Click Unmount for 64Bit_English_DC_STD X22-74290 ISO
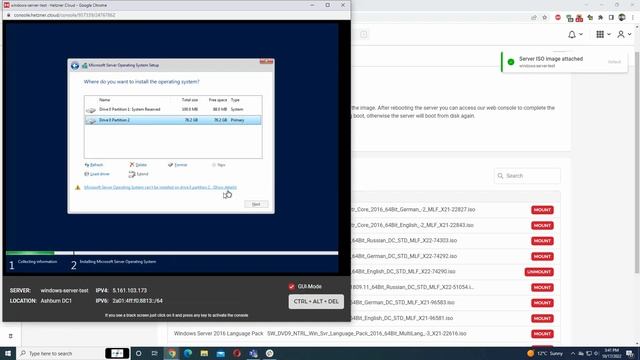Screen dimensions: 640x360 [x=539, y=272]
